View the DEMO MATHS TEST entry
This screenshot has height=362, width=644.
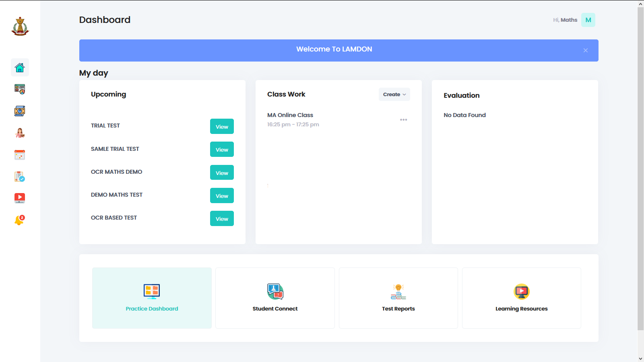pyautogui.click(x=222, y=195)
